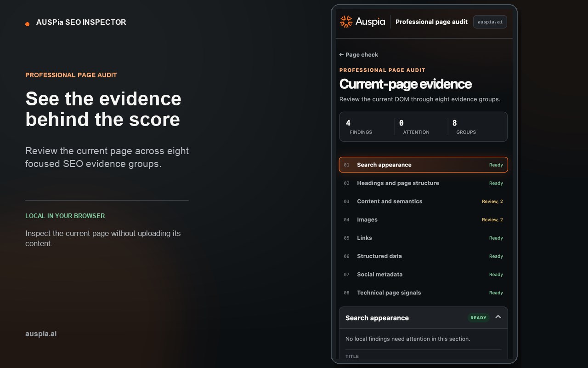The image size is (588, 368).
Task: Click the READY badge in Search appearance panel
Action: [x=478, y=318]
